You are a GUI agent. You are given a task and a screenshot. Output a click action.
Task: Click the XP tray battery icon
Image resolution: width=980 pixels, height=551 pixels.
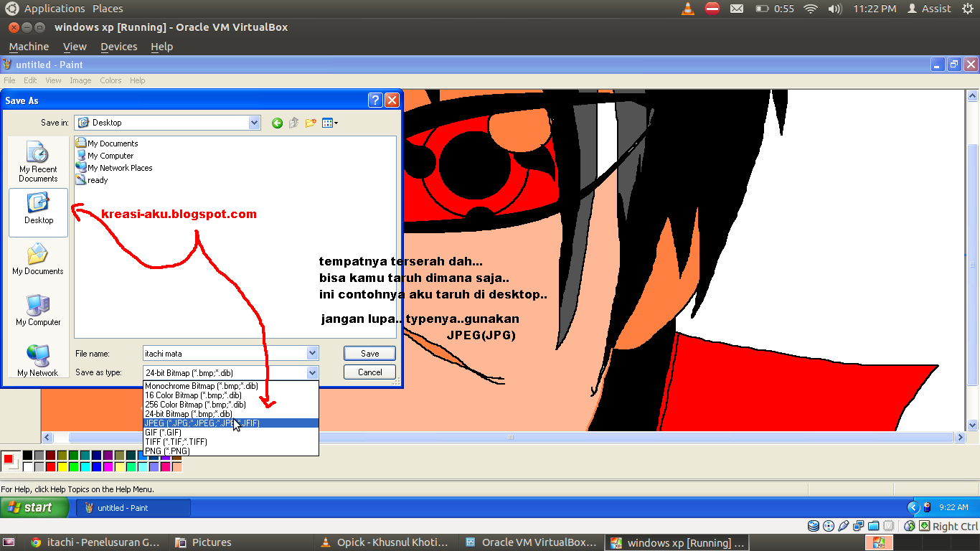pyautogui.click(x=927, y=507)
